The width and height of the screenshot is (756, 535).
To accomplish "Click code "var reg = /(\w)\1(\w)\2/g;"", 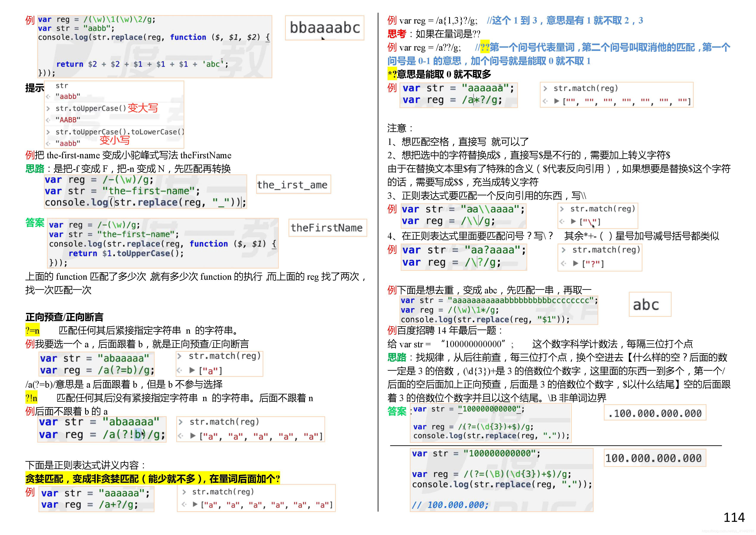I will 97,19.
